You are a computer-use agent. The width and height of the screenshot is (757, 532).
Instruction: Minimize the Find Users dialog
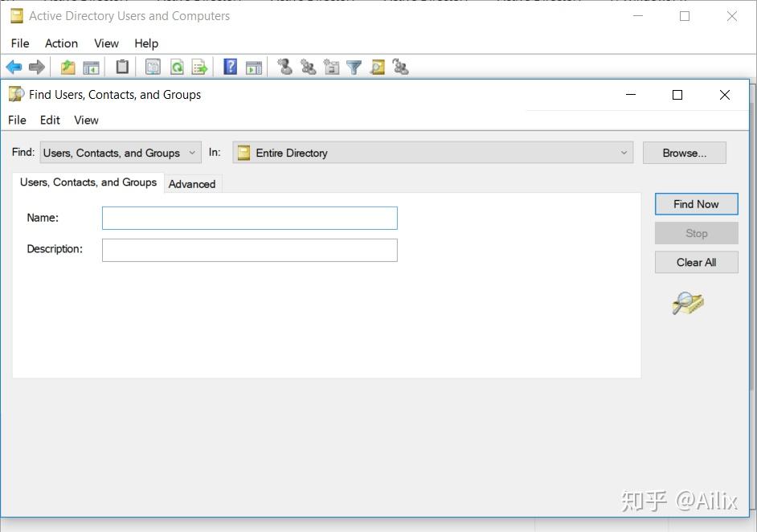point(631,95)
